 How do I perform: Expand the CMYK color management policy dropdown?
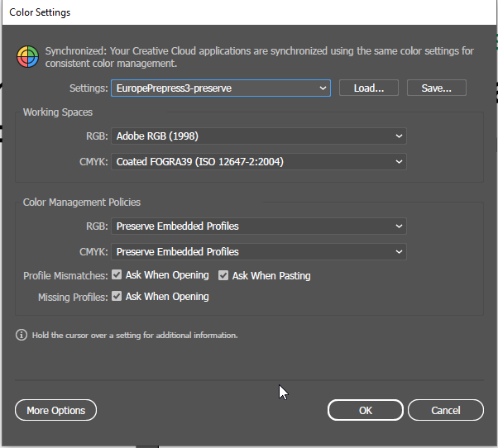[x=259, y=251]
